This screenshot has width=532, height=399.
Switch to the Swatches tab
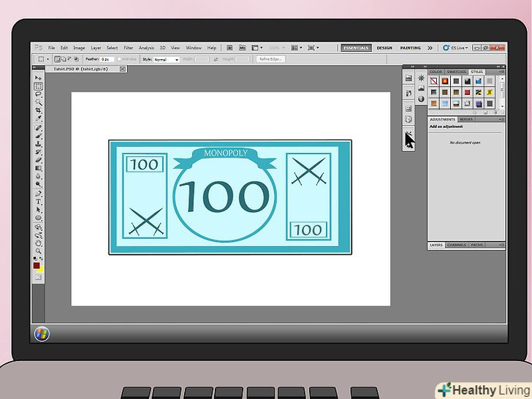456,72
